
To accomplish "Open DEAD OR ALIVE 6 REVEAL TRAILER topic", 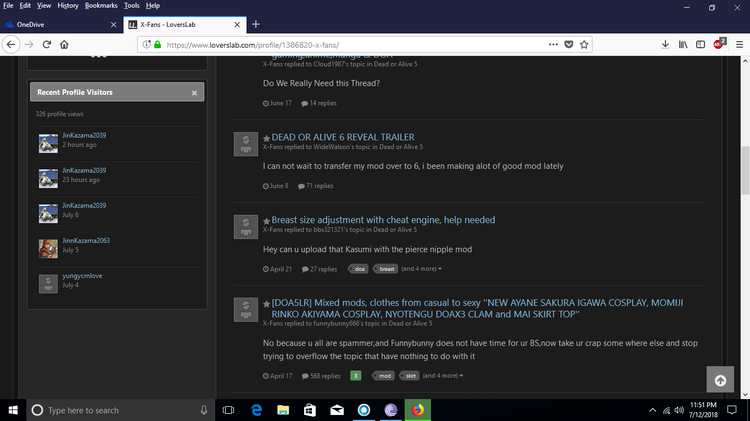I will (342, 137).
